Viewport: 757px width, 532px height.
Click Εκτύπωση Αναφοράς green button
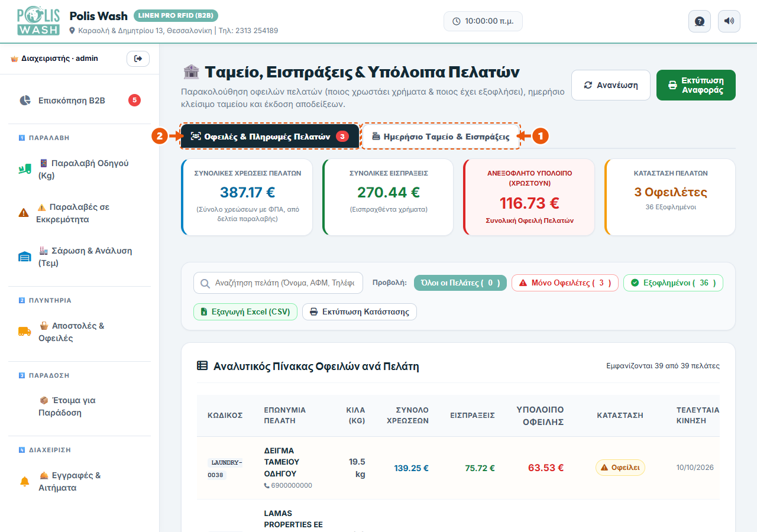coord(696,85)
